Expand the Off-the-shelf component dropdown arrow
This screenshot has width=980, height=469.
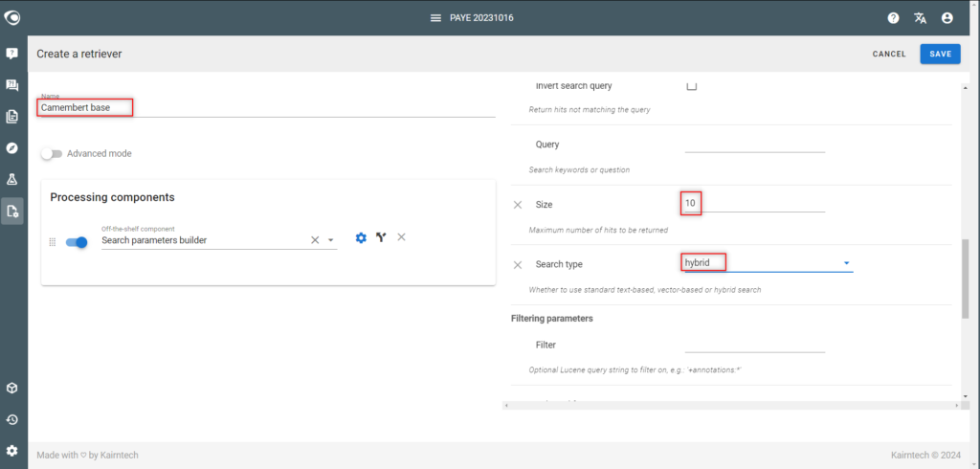331,240
